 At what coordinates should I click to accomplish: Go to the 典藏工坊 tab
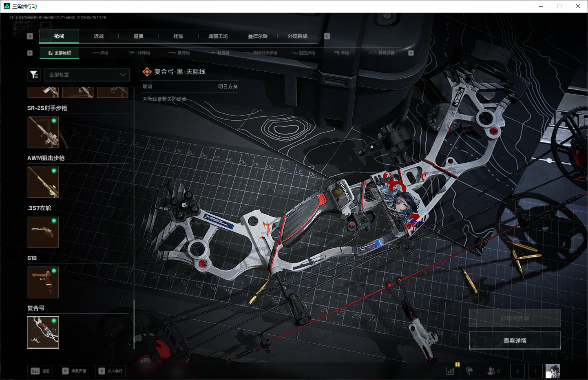(218, 36)
